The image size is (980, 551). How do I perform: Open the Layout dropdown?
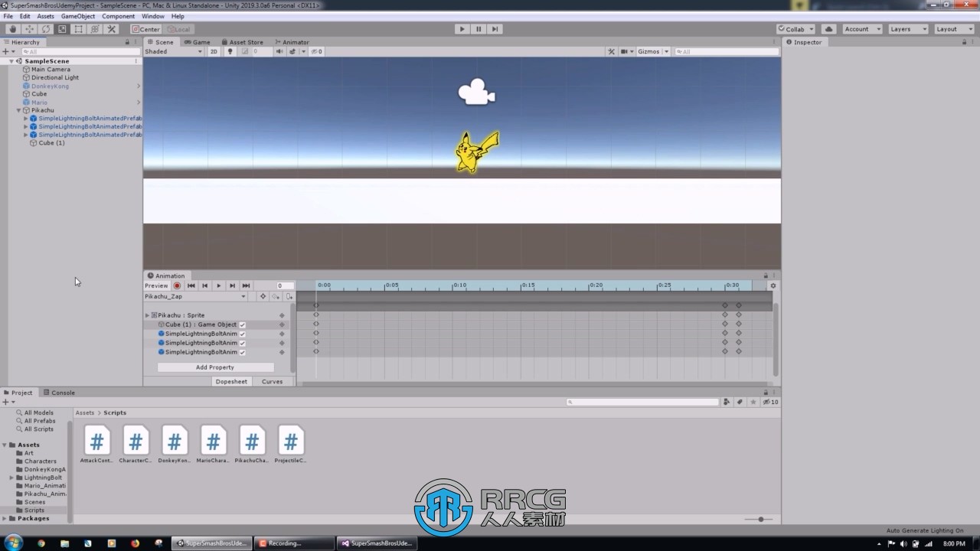952,29
